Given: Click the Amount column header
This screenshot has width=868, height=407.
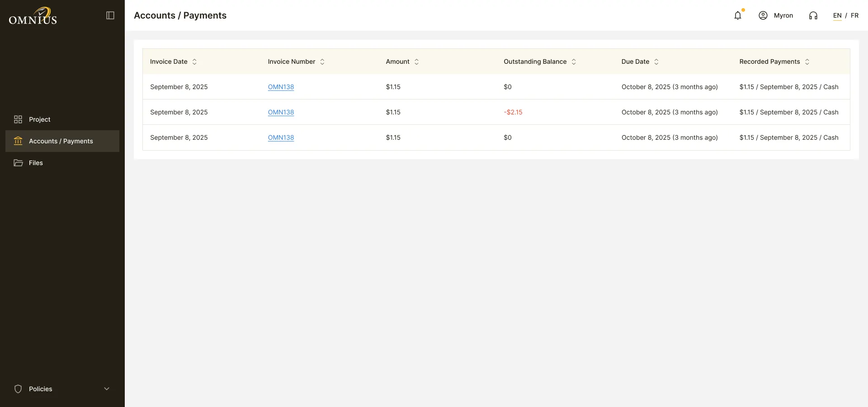Looking at the screenshot, I should (x=398, y=62).
